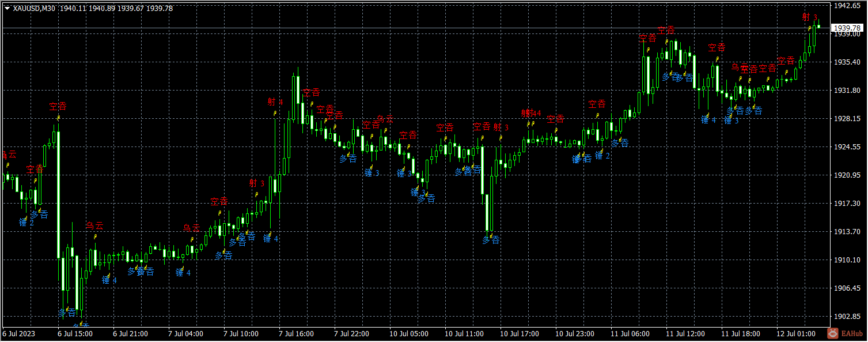Viewport: 868px width, 342px height.
Task: Click the 10 Jul 11:00 time label
Action: tap(464, 334)
